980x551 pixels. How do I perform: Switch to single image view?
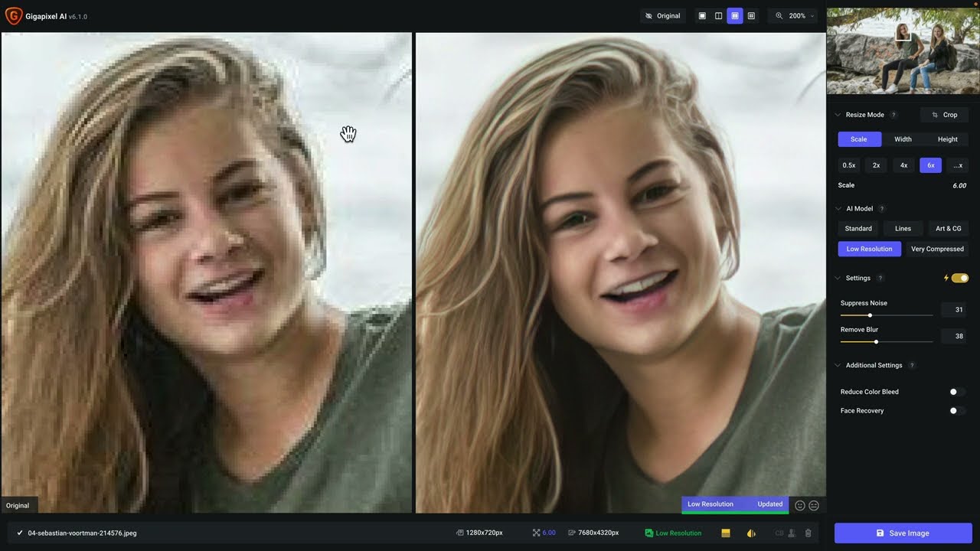click(702, 16)
